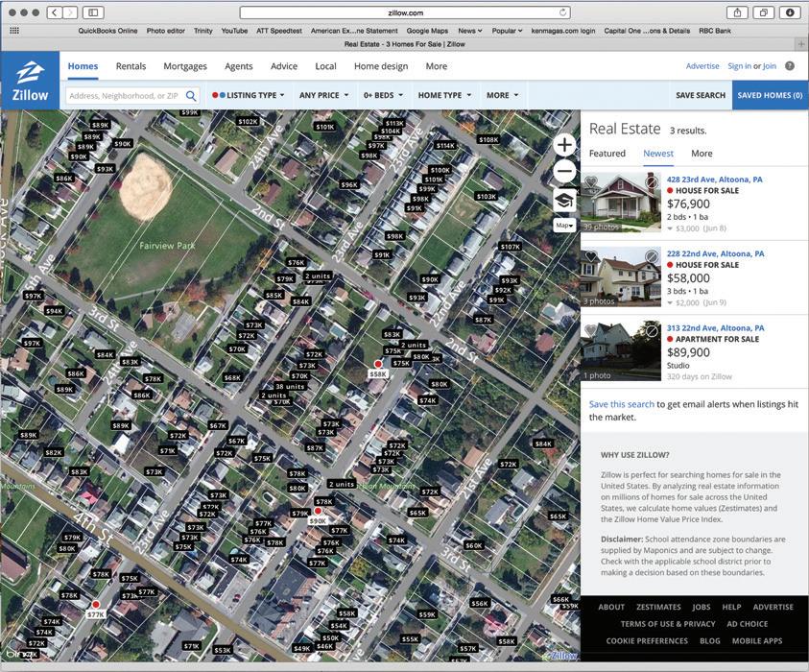Open the help question mark icon
Image resolution: width=809 pixels, height=672 pixels.
[790, 66]
